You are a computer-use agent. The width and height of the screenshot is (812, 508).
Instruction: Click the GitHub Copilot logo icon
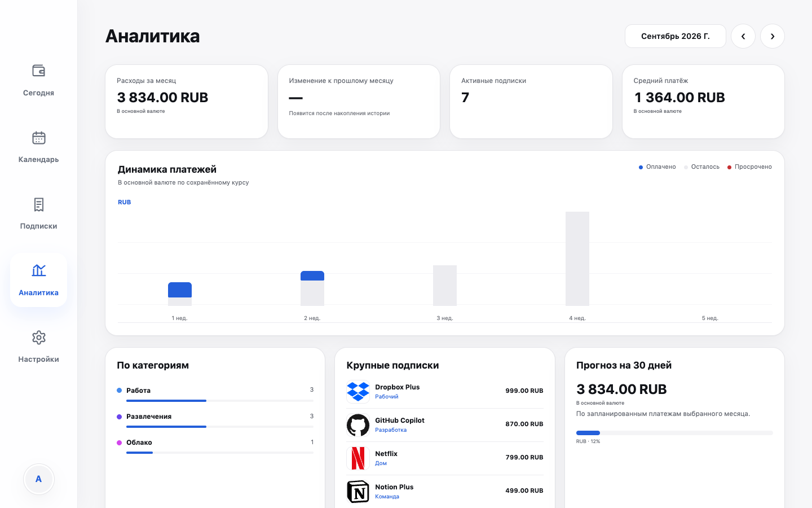(x=358, y=424)
